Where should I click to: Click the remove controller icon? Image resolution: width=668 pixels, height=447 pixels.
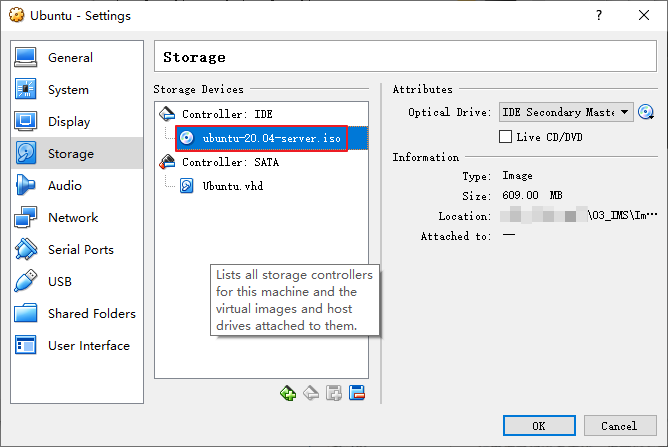(311, 393)
